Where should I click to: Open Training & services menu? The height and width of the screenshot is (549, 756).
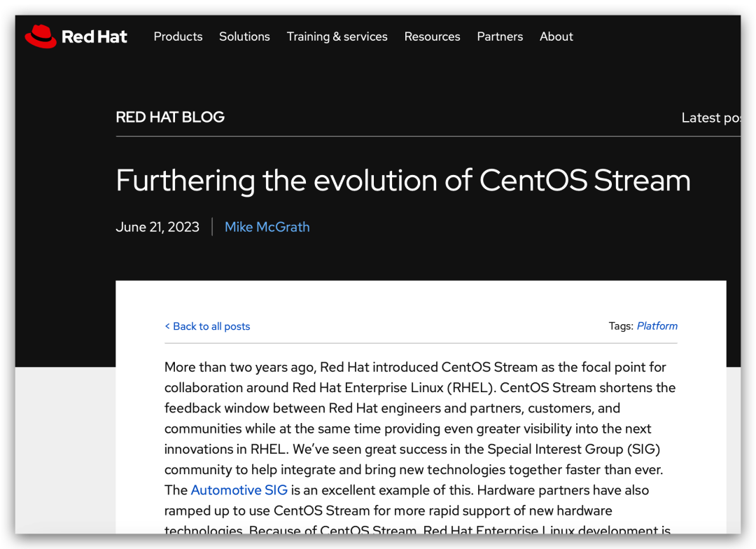(337, 36)
